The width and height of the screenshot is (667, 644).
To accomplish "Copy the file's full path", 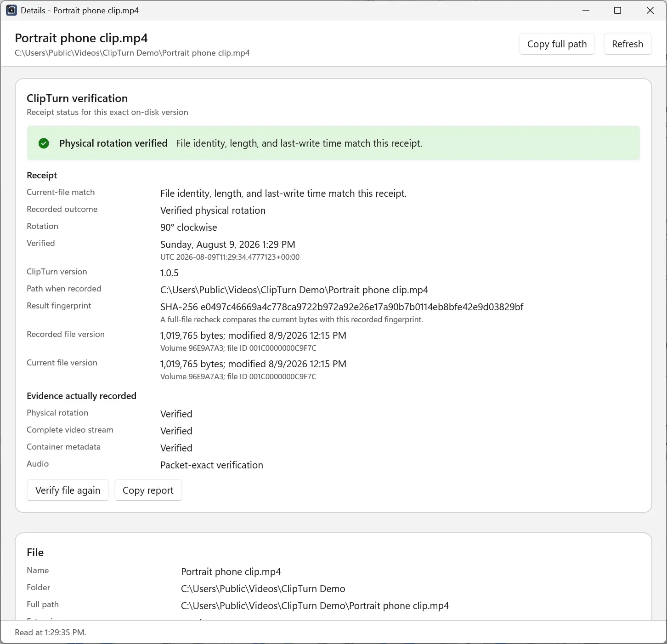I will coord(557,44).
